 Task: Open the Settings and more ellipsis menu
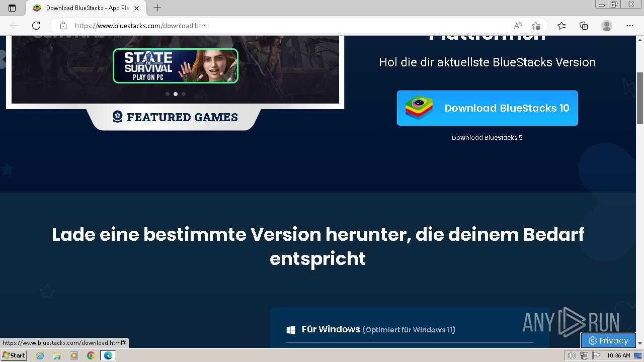coord(630,26)
